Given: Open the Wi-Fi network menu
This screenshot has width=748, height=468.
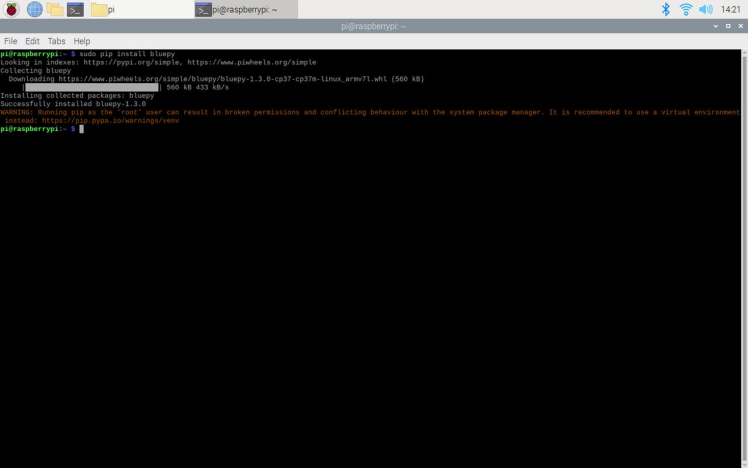Looking at the screenshot, I should tap(686, 9).
